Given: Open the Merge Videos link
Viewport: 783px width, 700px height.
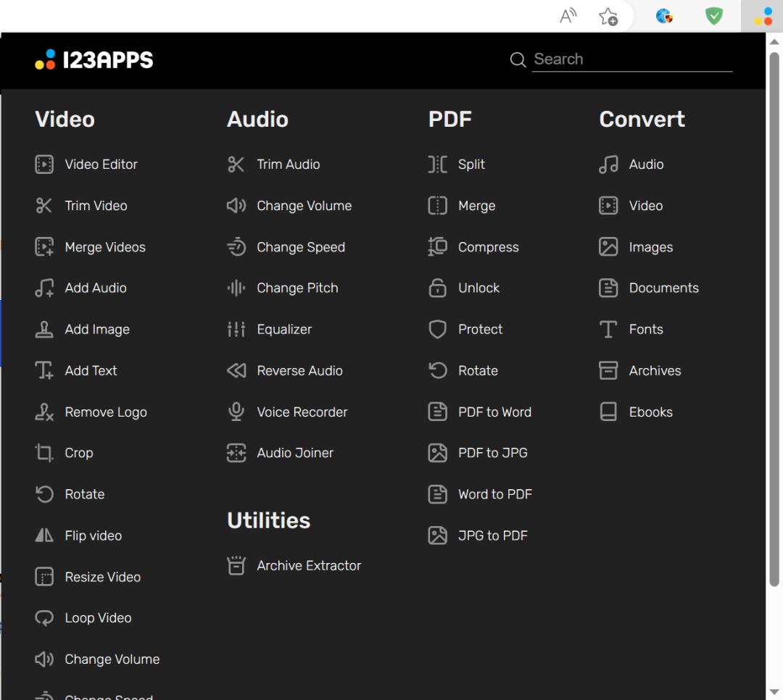Looking at the screenshot, I should 105,247.
